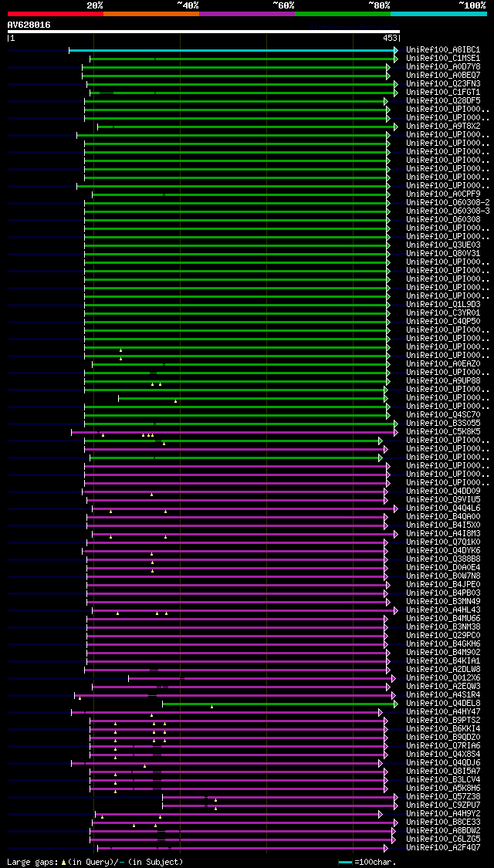The width and height of the screenshot is (494, 868).
Task: Open UniRef100_Q57Z38 hit
Action: point(443,796)
